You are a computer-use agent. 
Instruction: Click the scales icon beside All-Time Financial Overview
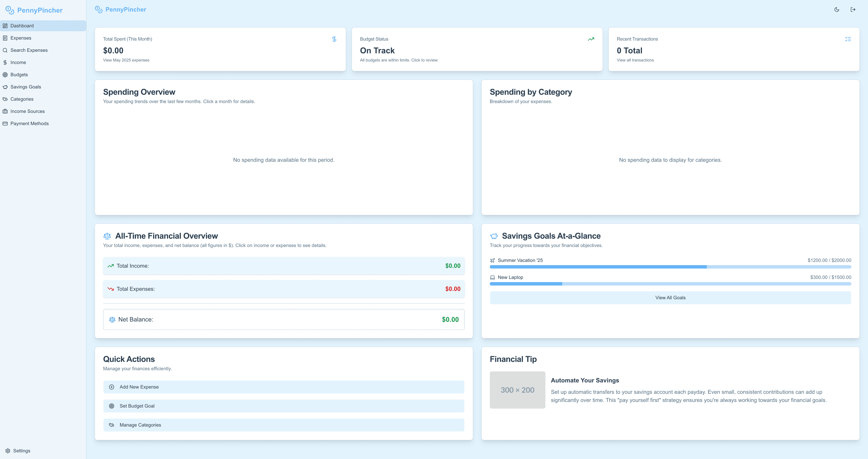click(x=107, y=236)
